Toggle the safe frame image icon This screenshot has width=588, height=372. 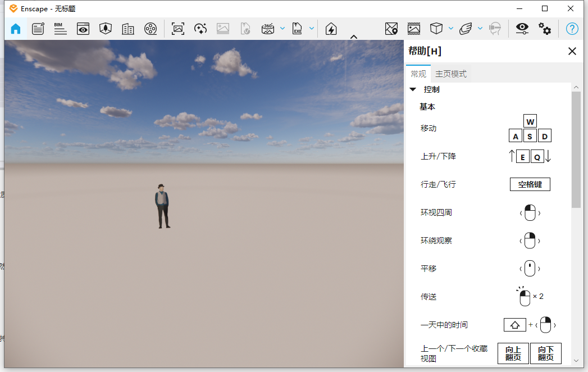[x=414, y=29]
